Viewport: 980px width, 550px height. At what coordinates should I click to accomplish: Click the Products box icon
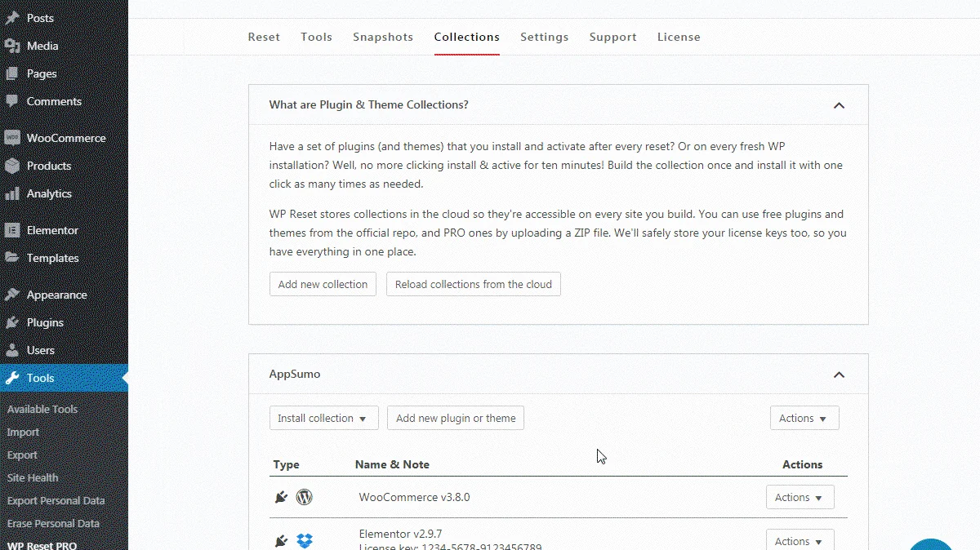[12, 166]
